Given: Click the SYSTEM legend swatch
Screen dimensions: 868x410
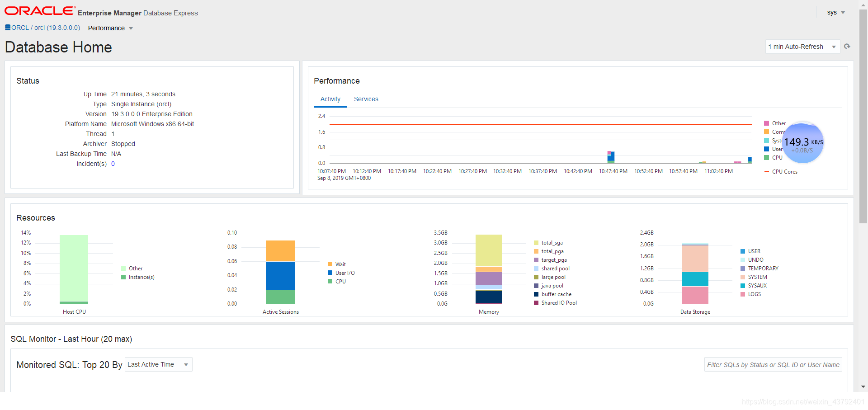Looking at the screenshot, I should click(743, 277).
